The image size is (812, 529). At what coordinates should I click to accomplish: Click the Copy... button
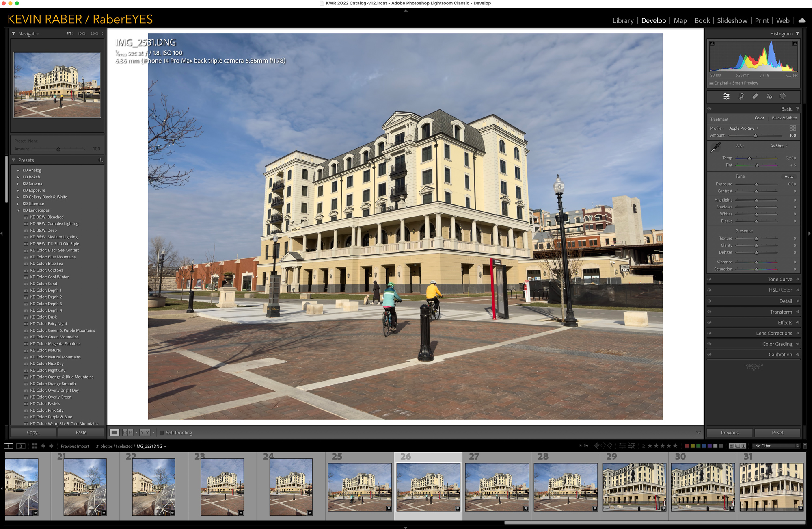pos(33,433)
